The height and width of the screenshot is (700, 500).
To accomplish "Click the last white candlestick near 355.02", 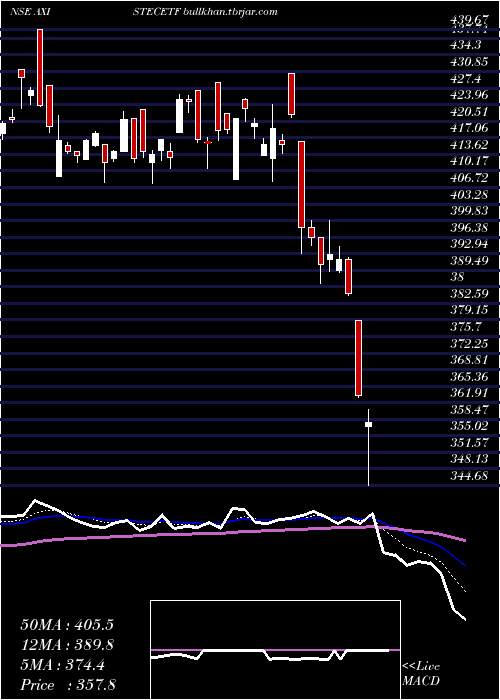I will click(x=368, y=425).
